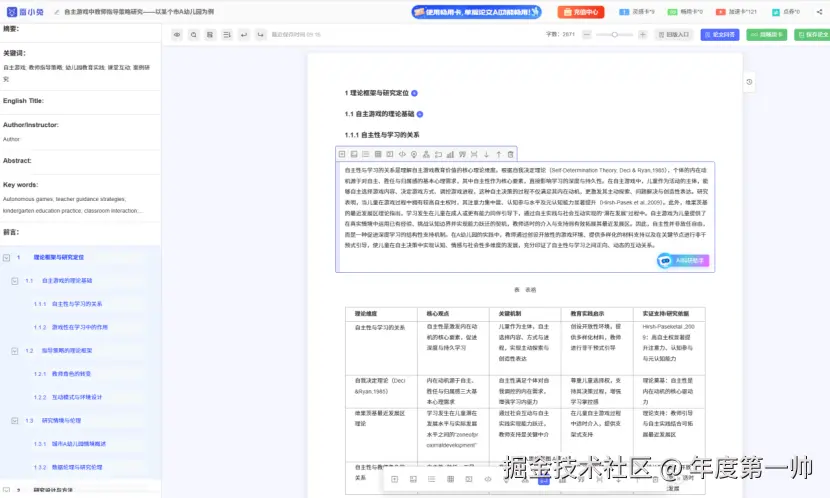Click the 加速卡*121 card counter in the header
The image size is (830, 498).
click(736, 12)
